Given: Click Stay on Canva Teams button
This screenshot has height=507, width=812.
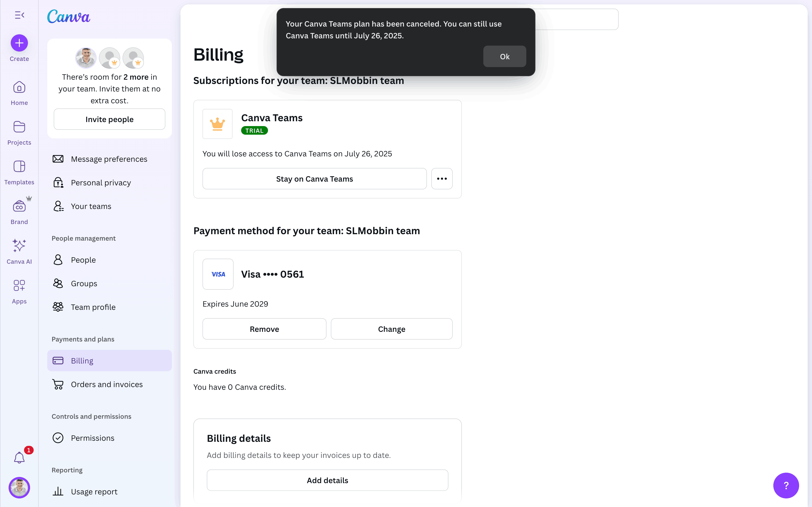Looking at the screenshot, I should (x=314, y=179).
